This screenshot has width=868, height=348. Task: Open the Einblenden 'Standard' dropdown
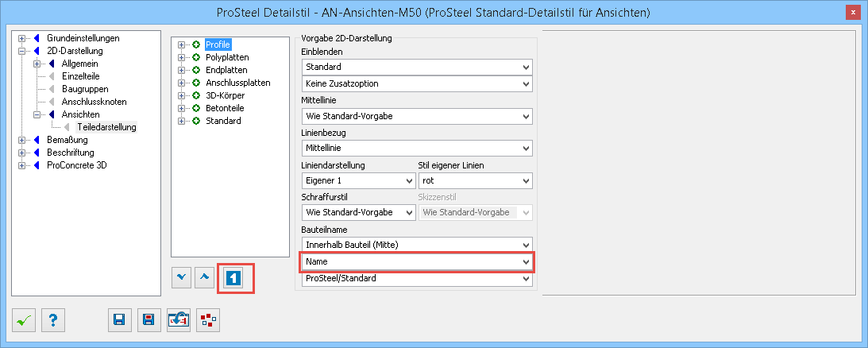(x=417, y=67)
